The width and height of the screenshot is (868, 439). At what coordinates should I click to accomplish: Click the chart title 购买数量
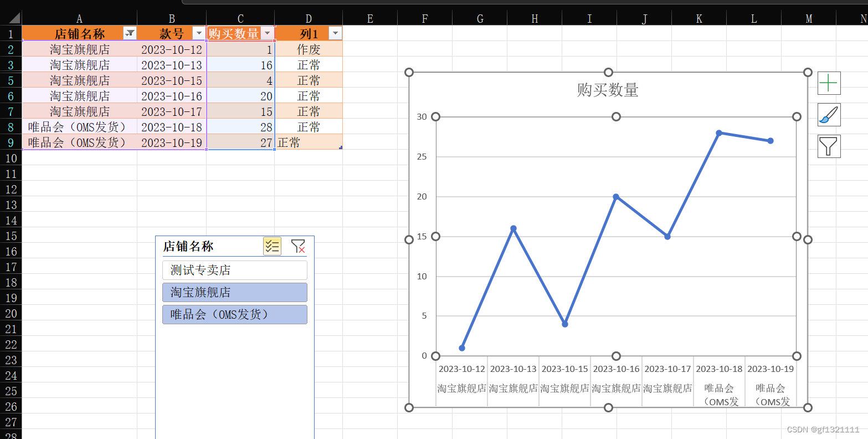click(x=608, y=90)
